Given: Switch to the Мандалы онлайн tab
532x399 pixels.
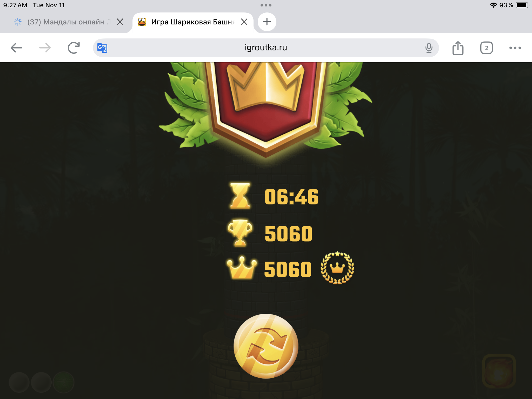Looking at the screenshot, I should 62,22.
